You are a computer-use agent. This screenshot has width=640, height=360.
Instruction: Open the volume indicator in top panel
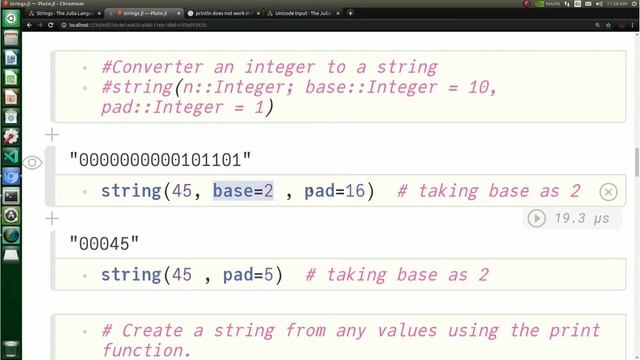click(599, 4)
